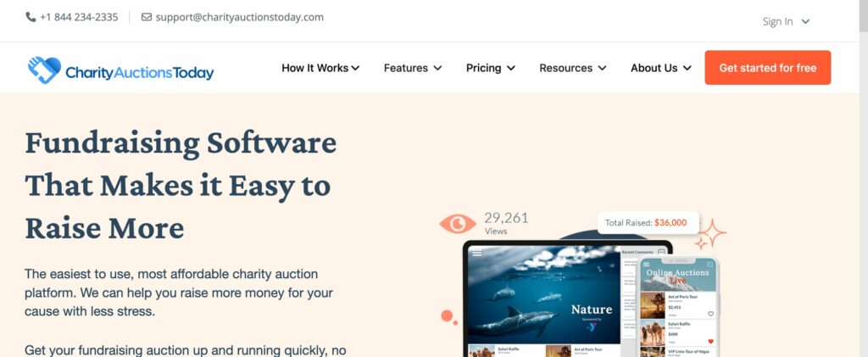868x357 pixels.
Task: Open the Resources menu
Action: (573, 68)
